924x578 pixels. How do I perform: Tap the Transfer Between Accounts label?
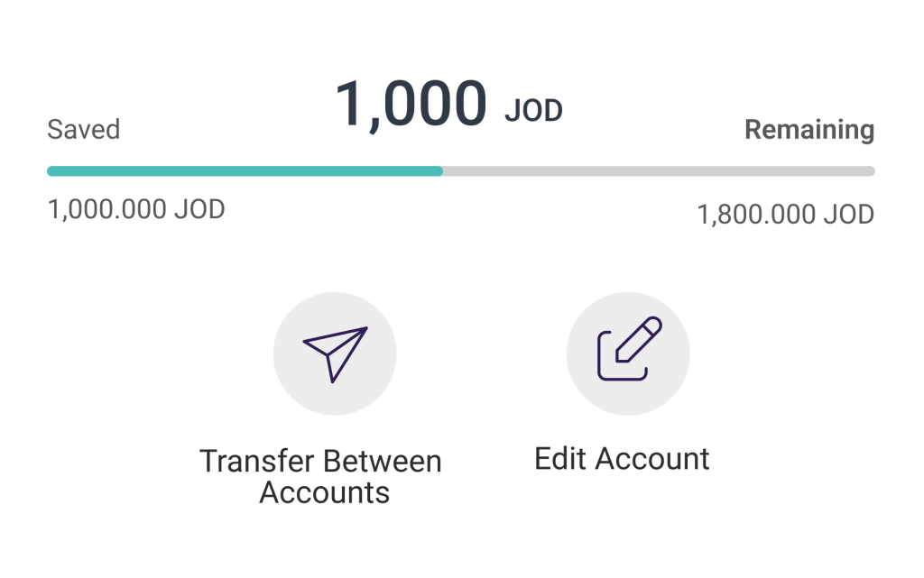(x=321, y=476)
